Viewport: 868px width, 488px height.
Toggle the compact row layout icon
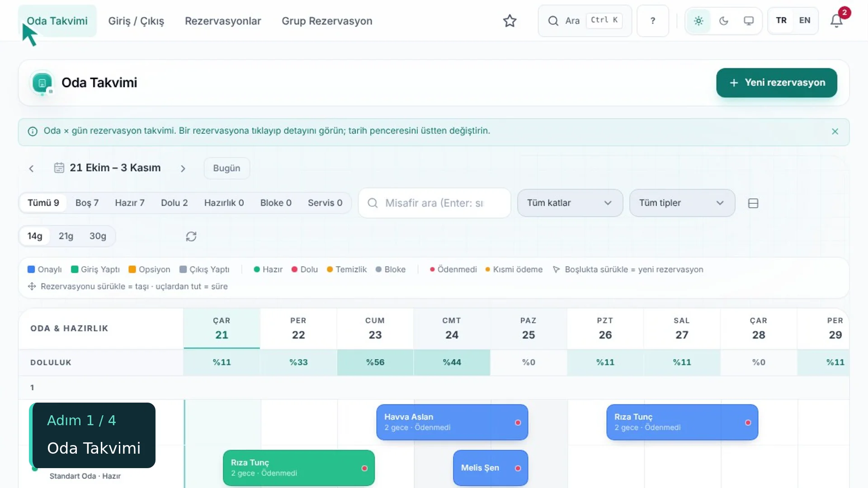(753, 203)
